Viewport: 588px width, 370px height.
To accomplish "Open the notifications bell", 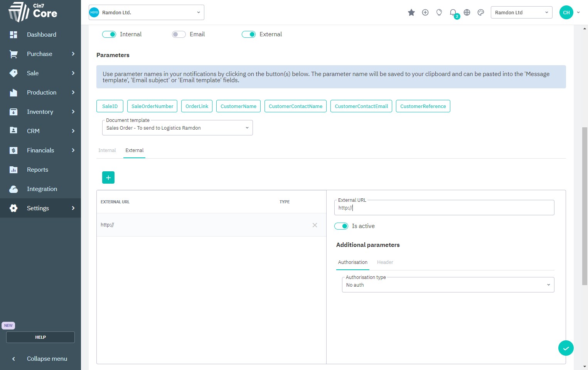I will point(453,13).
